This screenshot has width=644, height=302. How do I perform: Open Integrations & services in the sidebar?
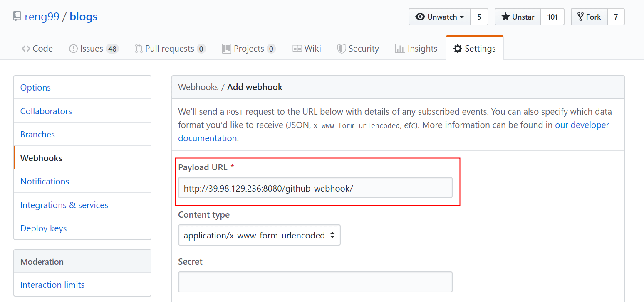(x=82, y=205)
